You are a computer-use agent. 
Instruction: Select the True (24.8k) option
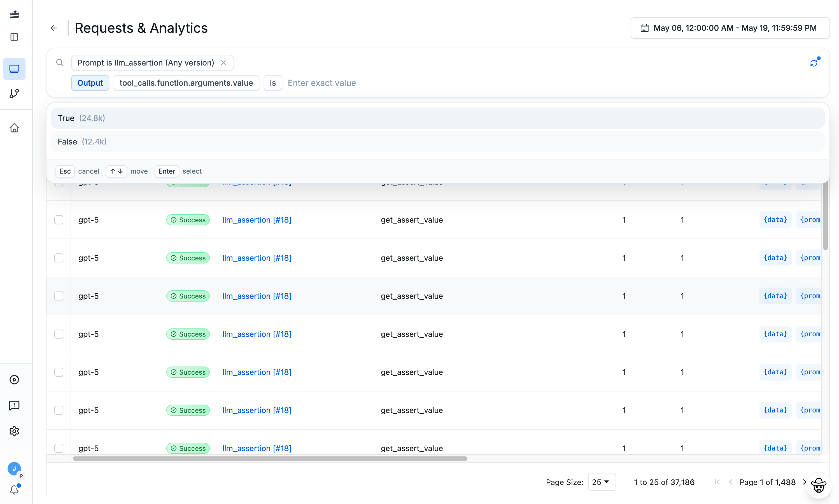click(x=438, y=118)
